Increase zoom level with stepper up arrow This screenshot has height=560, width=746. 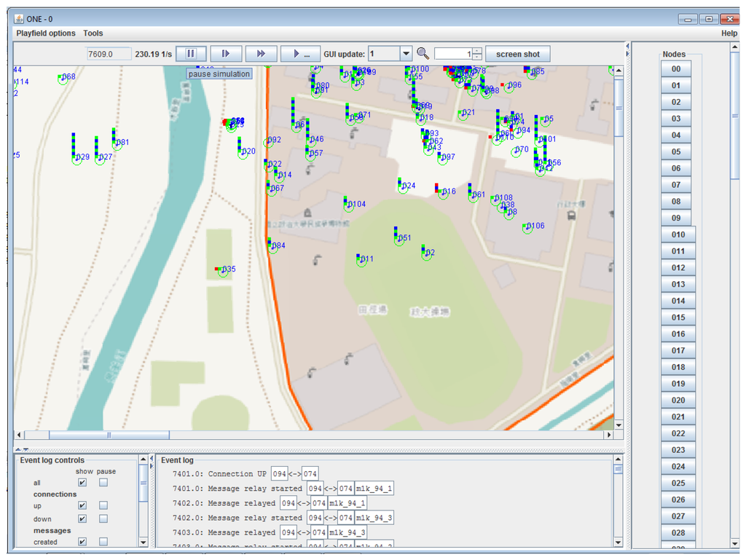tap(477, 50)
